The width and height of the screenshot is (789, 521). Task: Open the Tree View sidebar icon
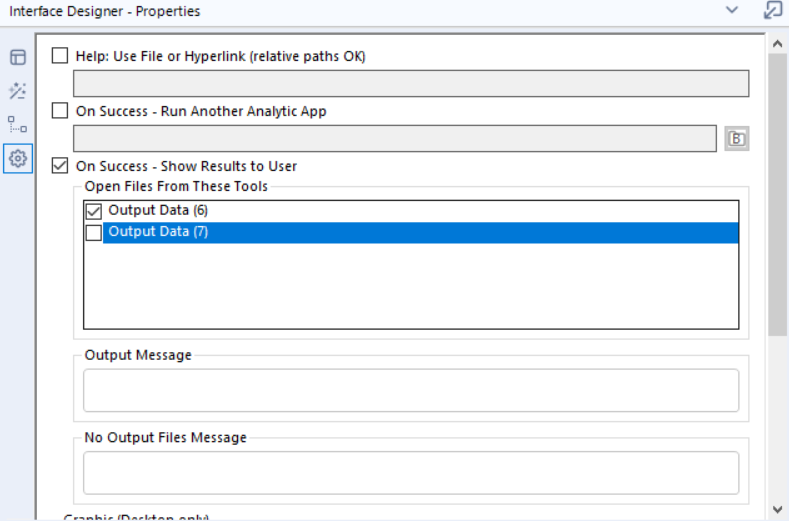[18, 124]
